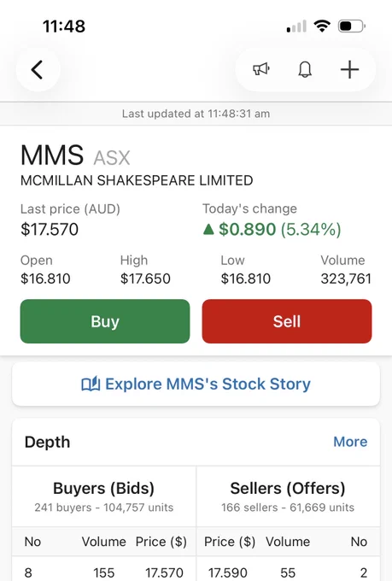Viewport: 392px width, 581px height.
Task: Tap the MMS ticker symbol heading
Action: pyautogui.click(x=52, y=156)
